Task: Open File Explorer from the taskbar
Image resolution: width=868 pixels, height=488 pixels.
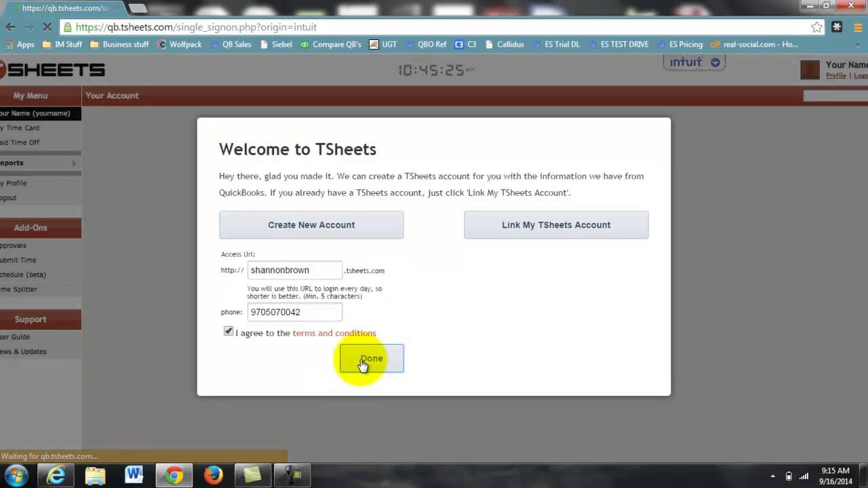Action: point(95,476)
